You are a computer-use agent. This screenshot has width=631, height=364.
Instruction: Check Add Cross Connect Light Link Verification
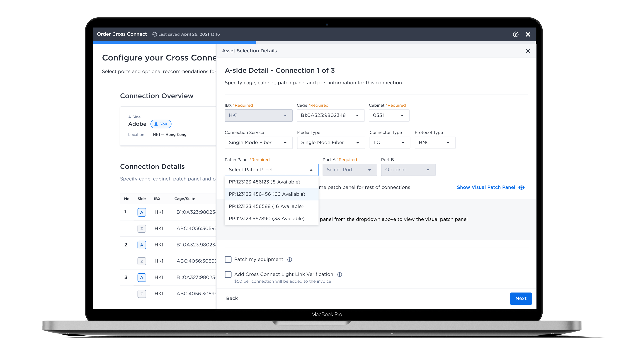pyautogui.click(x=228, y=275)
